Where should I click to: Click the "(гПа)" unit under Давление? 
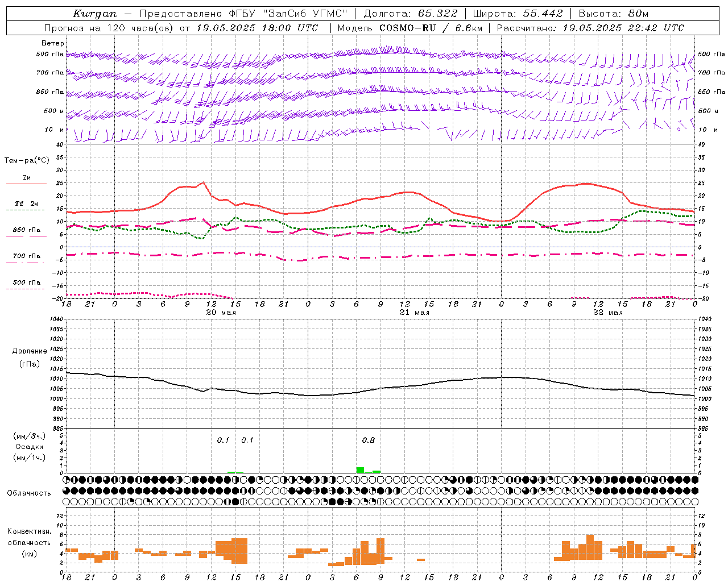click(29, 364)
